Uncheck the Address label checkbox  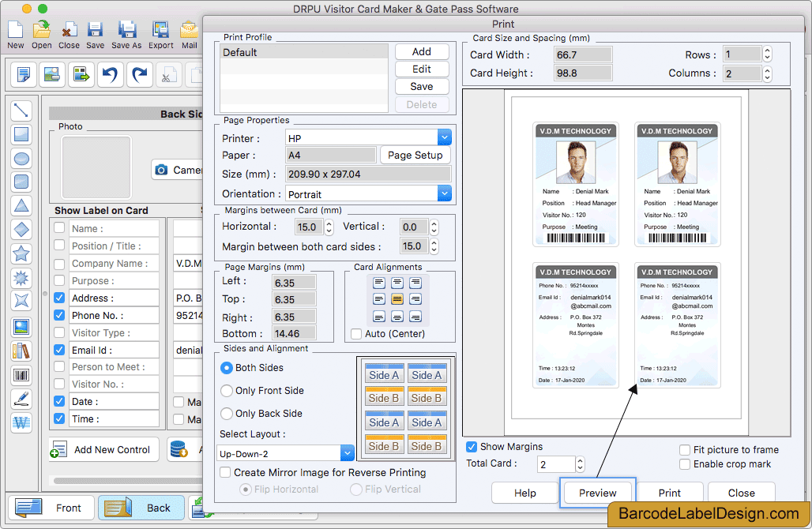click(59, 298)
